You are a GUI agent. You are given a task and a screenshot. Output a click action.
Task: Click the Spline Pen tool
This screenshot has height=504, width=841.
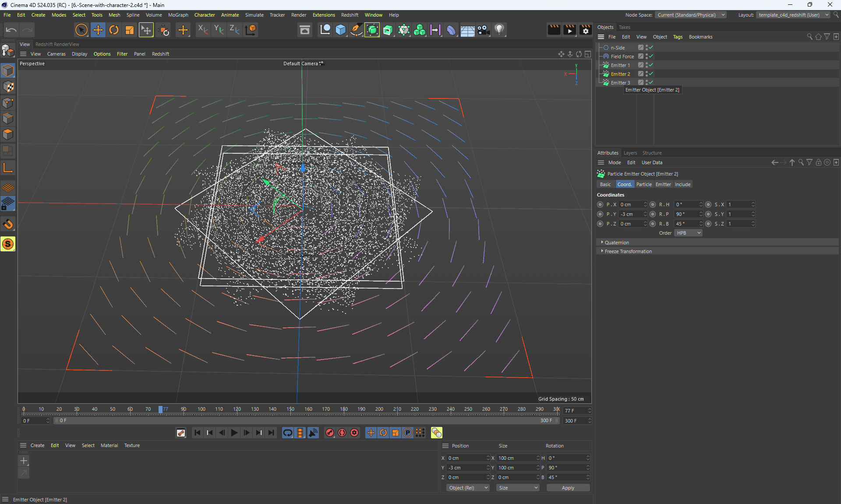(x=357, y=30)
